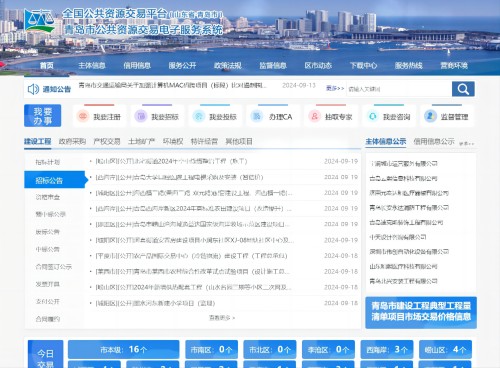This screenshot has height=368, width=500.
Task: Click the 通知公告 speaker icon
Action: point(33,89)
